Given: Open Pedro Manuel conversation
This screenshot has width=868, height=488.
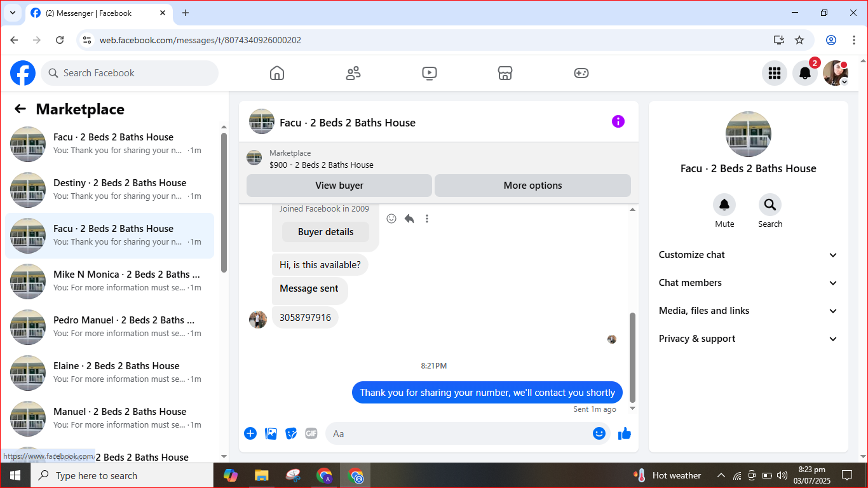Looking at the screenshot, I should click(109, 327).
